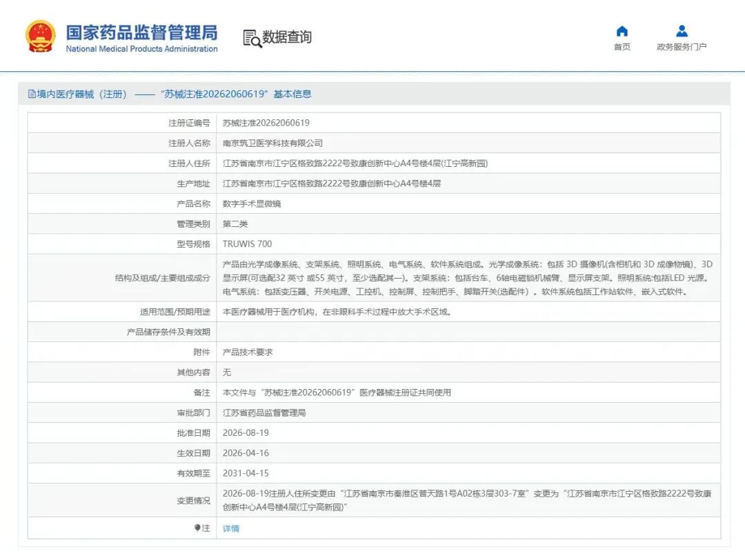Screen dimensions: 745x560
Task: Click the 境内医疗器械（注册） breadcrumb text
Action: tap(81, 94)
